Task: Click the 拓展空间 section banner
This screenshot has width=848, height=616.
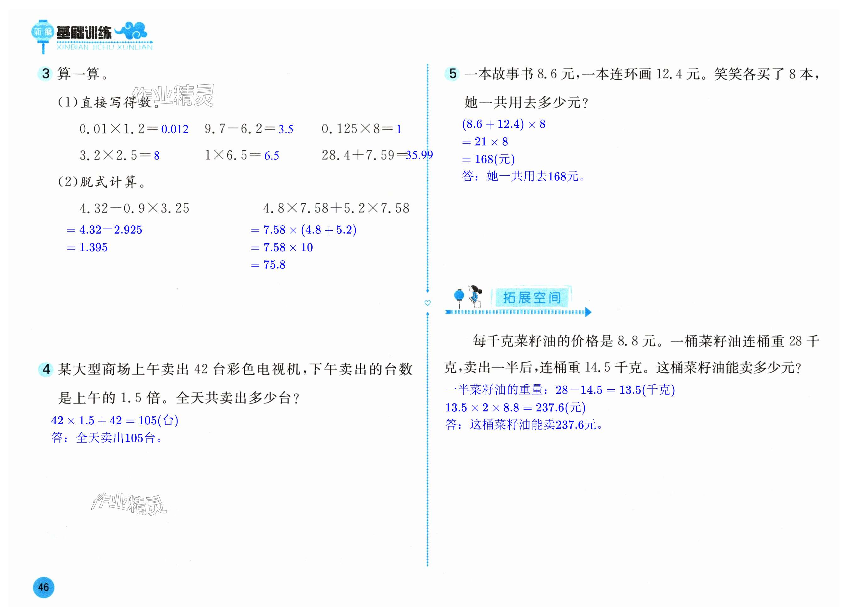Action: (532, 297)
